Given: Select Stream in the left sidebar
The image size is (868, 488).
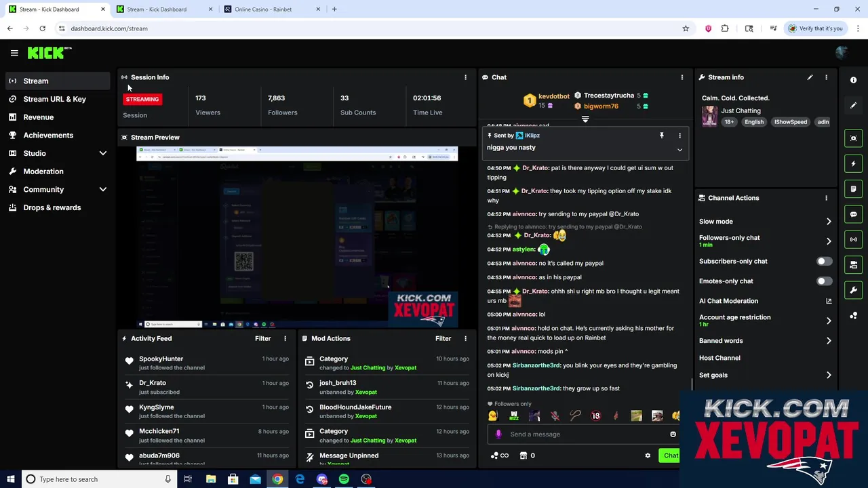Looking at the screenshot, I should (58, 81).
